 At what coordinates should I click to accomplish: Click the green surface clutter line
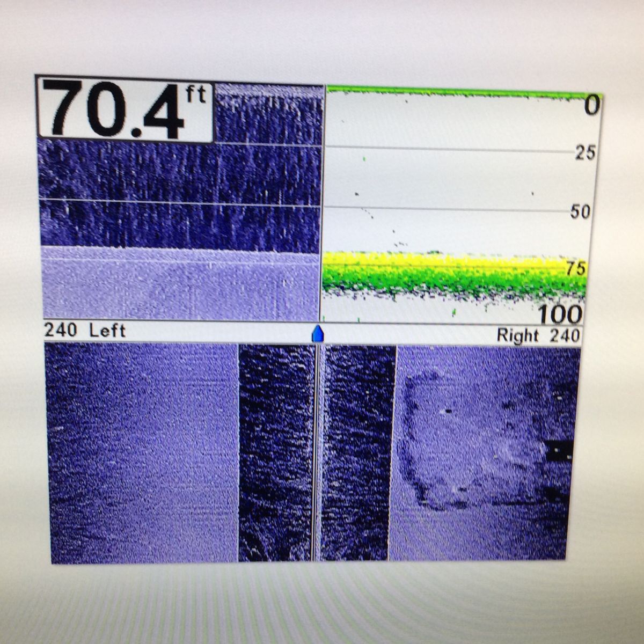(456, 92)
